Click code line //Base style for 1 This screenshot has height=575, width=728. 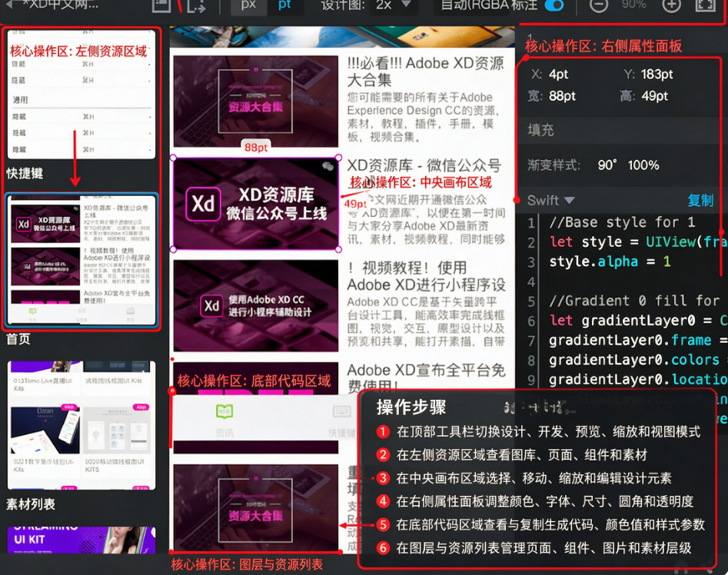(x=622, y=222)
